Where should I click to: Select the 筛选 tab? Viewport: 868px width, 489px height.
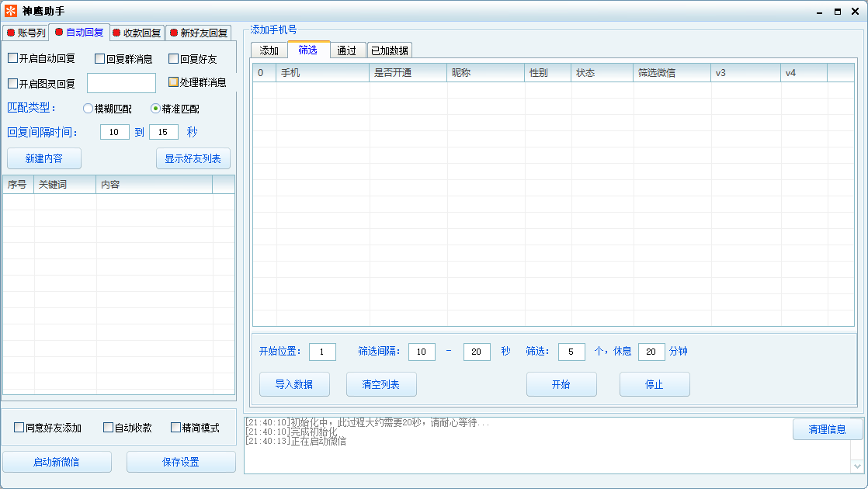tap(308, 50)
